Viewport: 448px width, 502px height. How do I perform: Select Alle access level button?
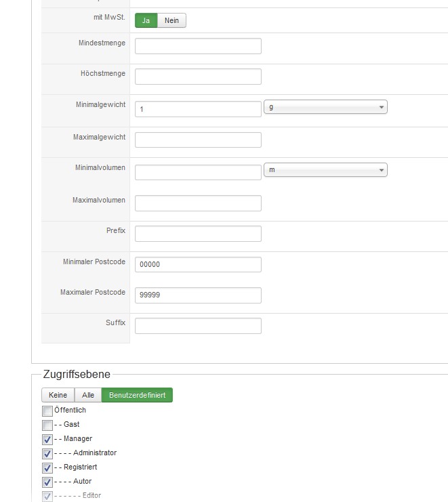click(88, 395)
